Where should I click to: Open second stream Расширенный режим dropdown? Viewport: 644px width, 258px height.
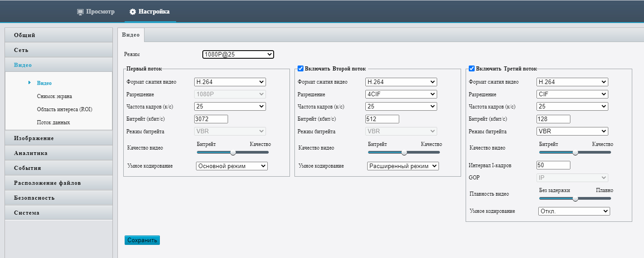[403, 166]
